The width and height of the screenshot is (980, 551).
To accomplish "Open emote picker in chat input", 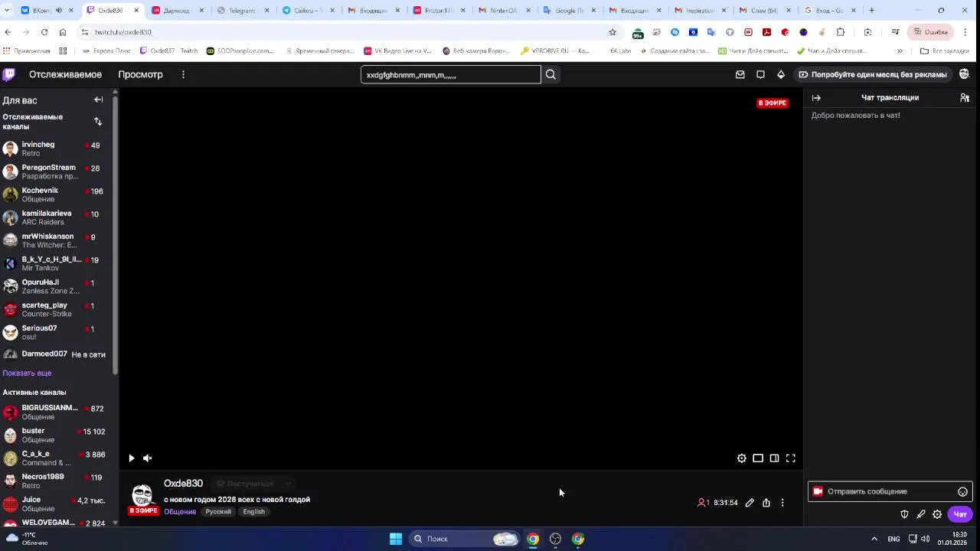I will click(963, 492).
